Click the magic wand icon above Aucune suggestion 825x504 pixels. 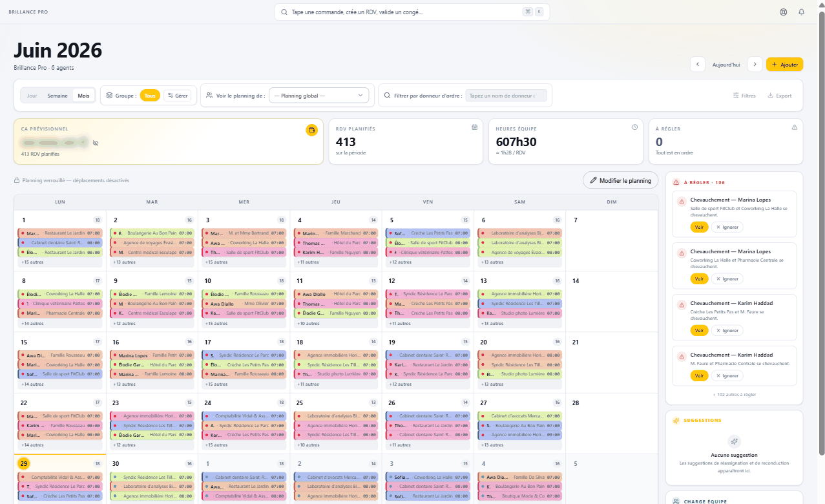[734, 441]
